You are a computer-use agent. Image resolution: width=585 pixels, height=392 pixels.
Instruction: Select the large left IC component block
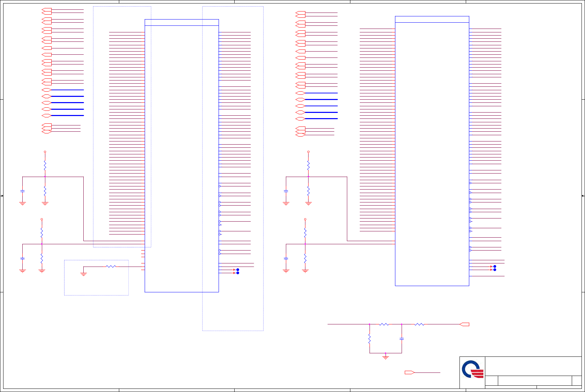click(x=182, y=156)
